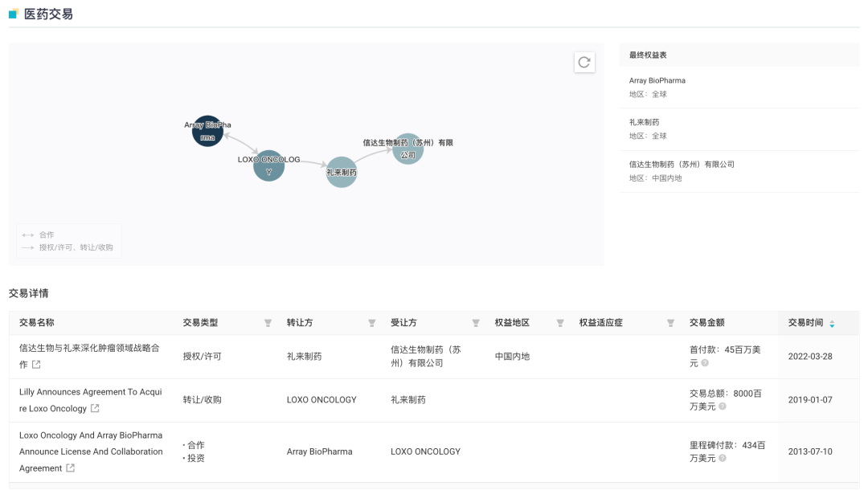868x490 pixels.
Task: Select the 礼来制药 node in the graph
Action: pyautogui.click(x=342, y=172)
